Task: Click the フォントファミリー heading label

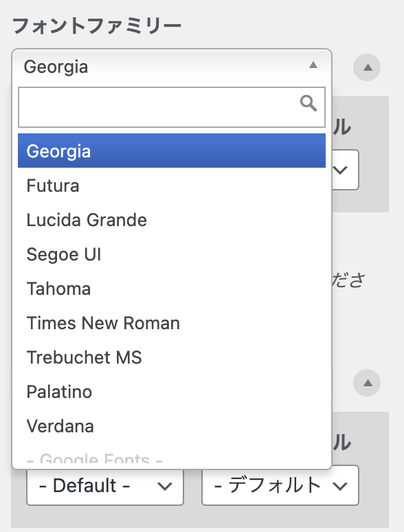Action: (x=97, y=26)
